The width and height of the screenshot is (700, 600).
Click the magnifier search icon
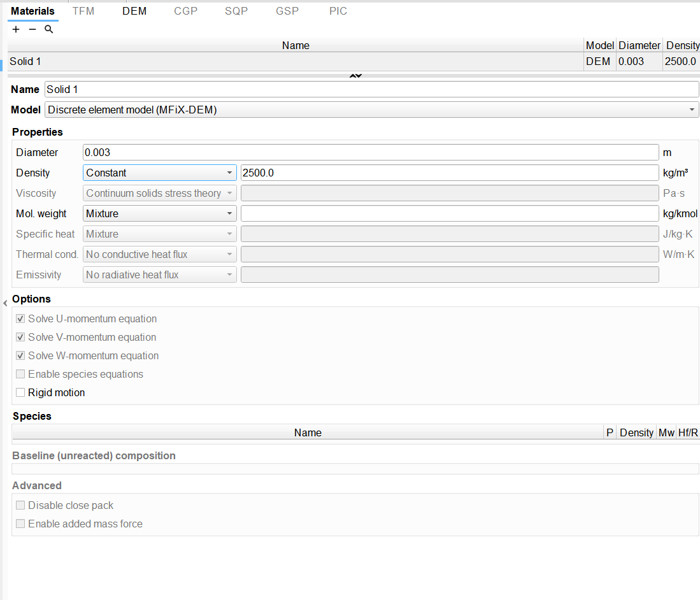(x=48, y=29)
